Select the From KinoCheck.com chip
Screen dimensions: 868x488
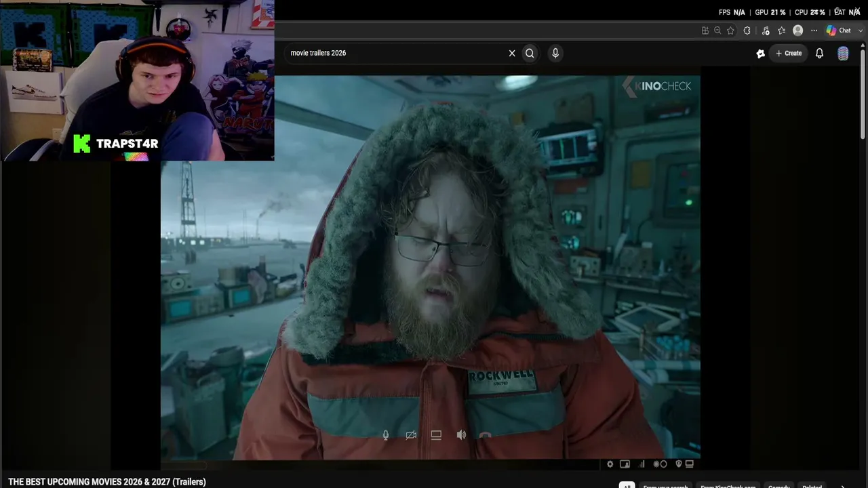[728, 486]
